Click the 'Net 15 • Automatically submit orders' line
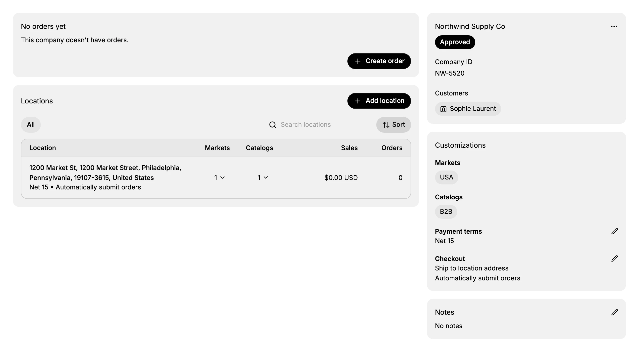Screen dimensions: 644x350 pos(85,187)
